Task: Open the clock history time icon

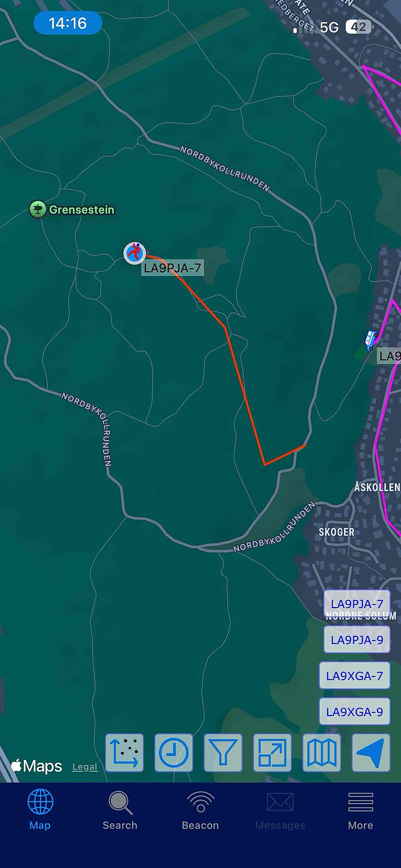Action: click(x=174, y=752)
